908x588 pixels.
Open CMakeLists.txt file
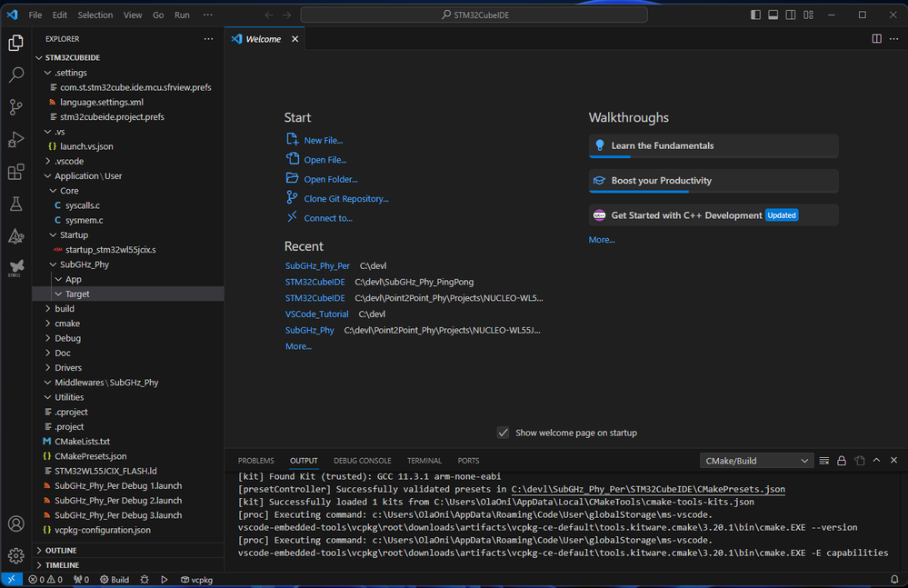pyautogui.click(x=82, y=441)
